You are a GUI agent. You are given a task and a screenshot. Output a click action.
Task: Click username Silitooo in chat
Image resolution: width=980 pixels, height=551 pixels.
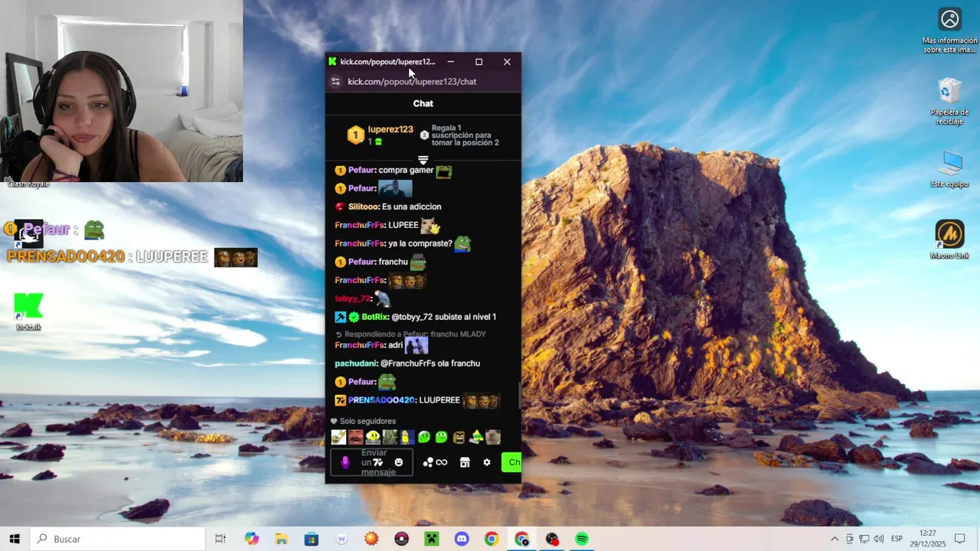tap(364, 207)
